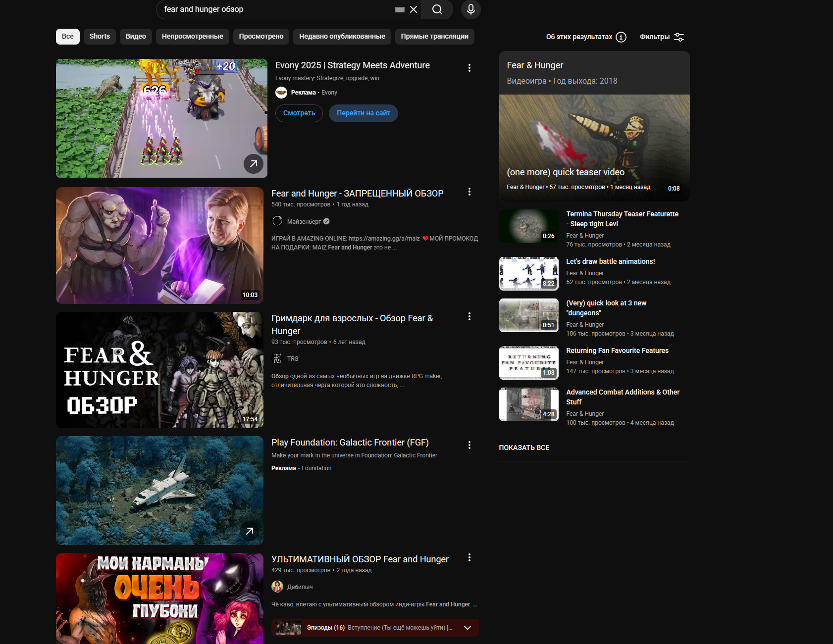Open more options for 'Гримдарк для взрослых' video
Viewport: 833px width, 644px height.
click(x=469, y=316)
